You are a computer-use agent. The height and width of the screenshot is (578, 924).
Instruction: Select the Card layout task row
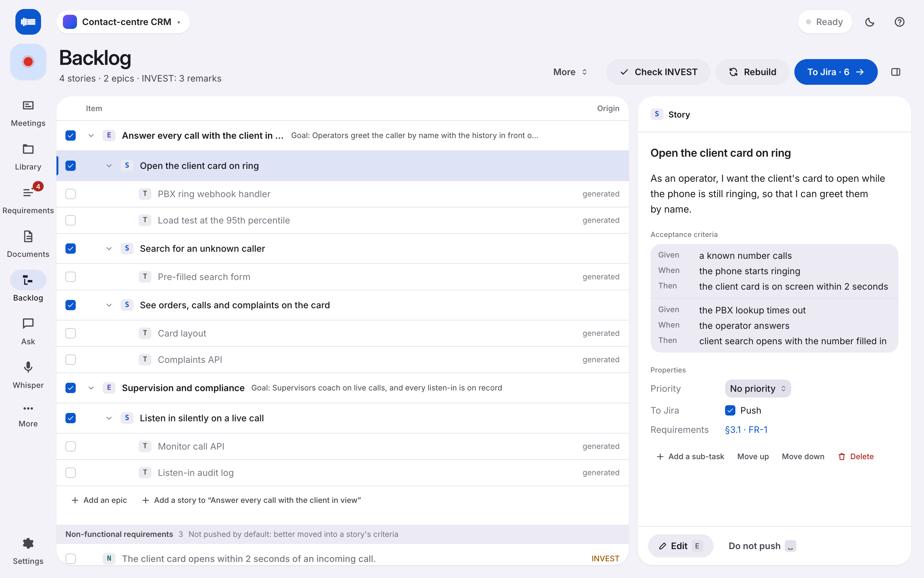pyautogui.click(x=343, y=333)
